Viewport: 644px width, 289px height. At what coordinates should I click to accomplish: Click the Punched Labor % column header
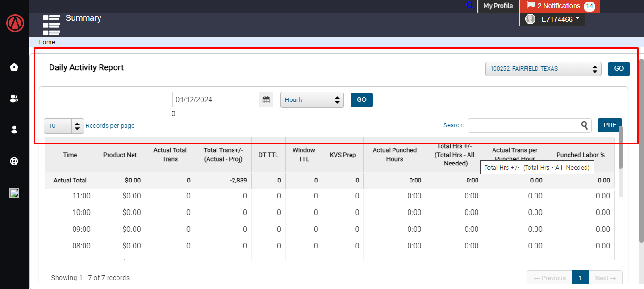pos(581,155)
